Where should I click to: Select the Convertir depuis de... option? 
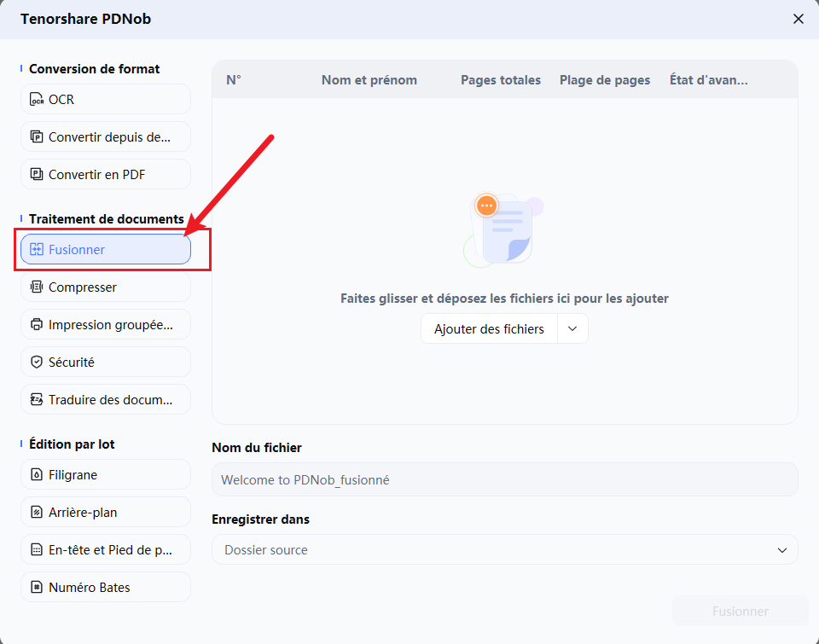point(106,136)
